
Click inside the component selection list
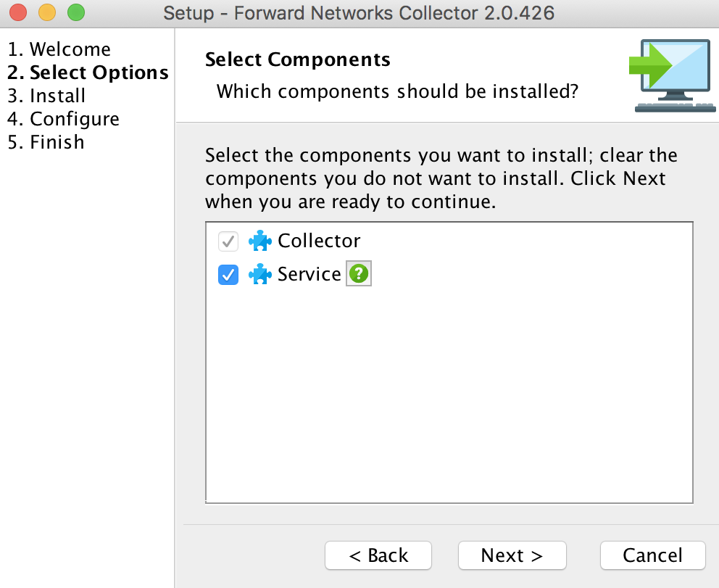pos(448,399)
